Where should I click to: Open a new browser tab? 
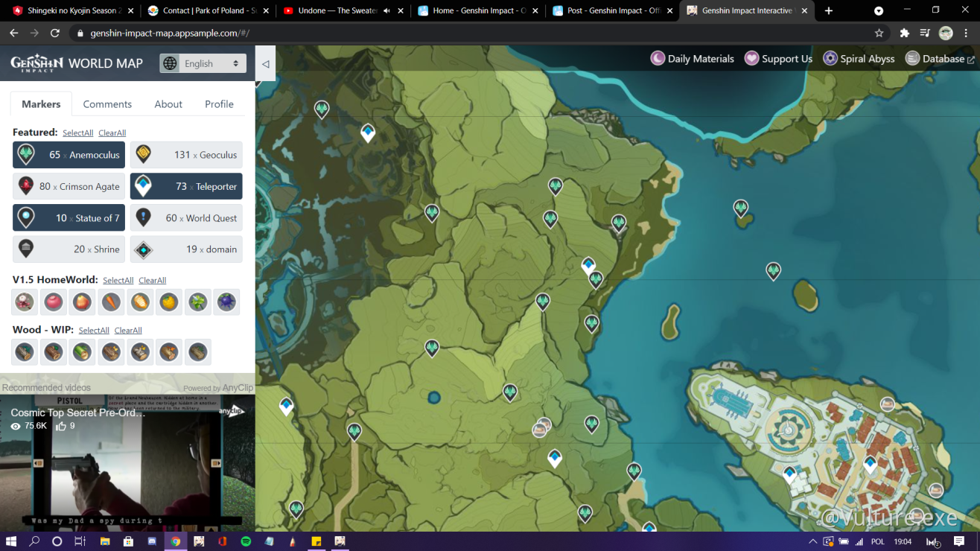pyautogui.click(x=829, y=11)
